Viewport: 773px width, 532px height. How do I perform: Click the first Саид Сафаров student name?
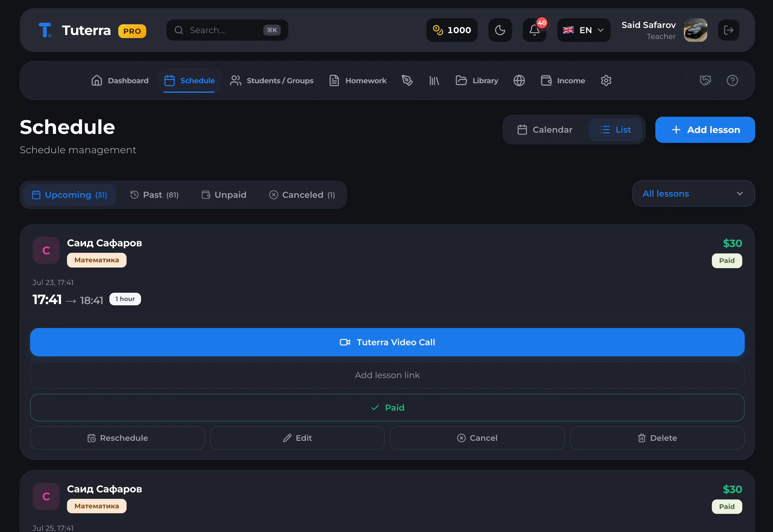(x=104, y=243)
